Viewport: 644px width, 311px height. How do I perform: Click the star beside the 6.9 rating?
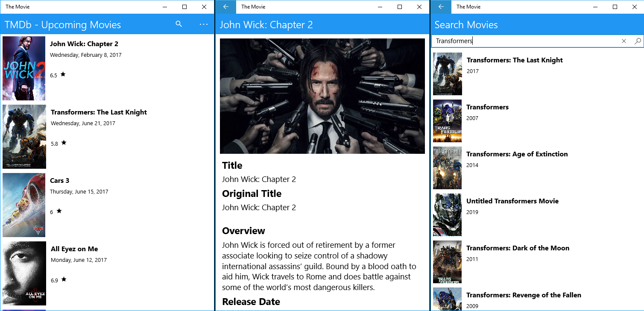point(64,279)
